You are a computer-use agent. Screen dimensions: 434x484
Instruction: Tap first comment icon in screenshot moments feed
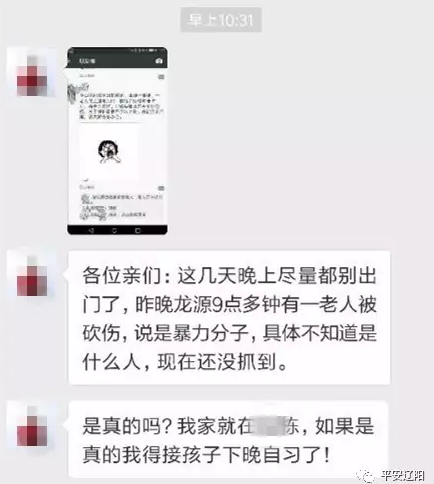[161, 77]
